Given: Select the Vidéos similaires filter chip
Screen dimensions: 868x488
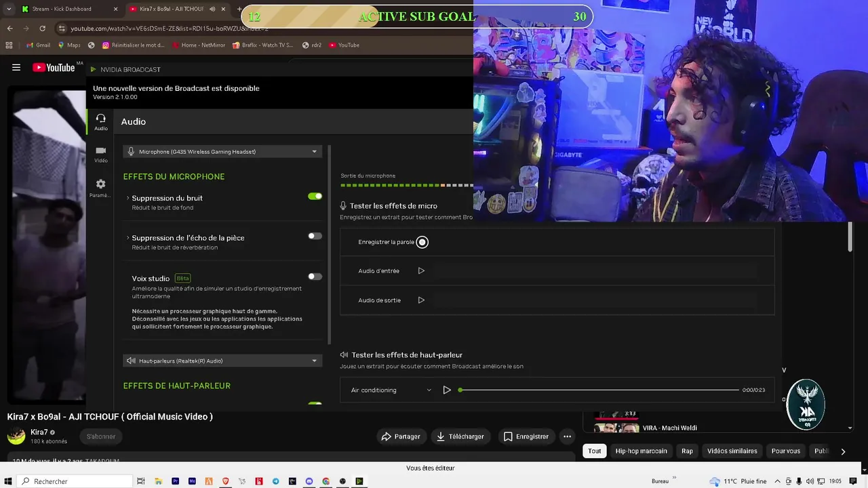Looking at the screenshot, I should tap(732, 451).
